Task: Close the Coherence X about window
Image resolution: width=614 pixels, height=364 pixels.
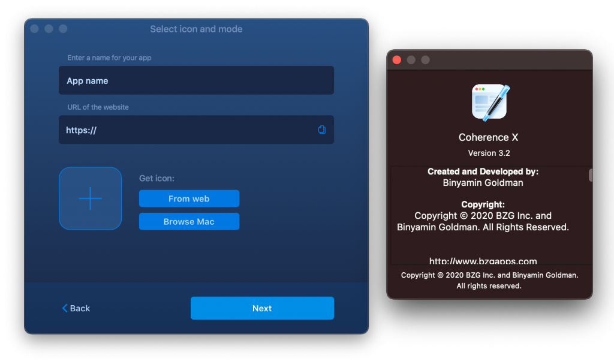Action: 397,59
